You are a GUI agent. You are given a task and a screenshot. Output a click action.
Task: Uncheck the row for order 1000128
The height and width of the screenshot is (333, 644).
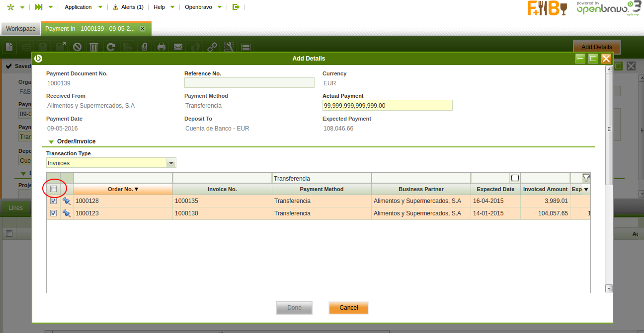54,201
